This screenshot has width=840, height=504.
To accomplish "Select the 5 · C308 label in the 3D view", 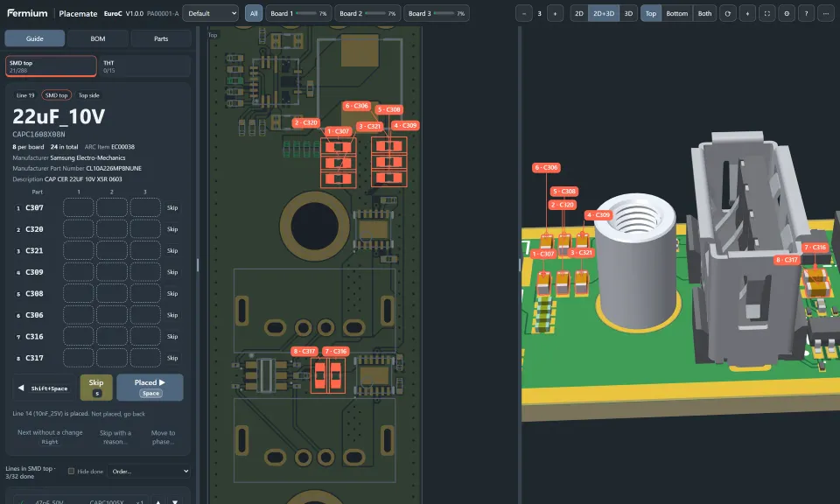I will [564, 192].
